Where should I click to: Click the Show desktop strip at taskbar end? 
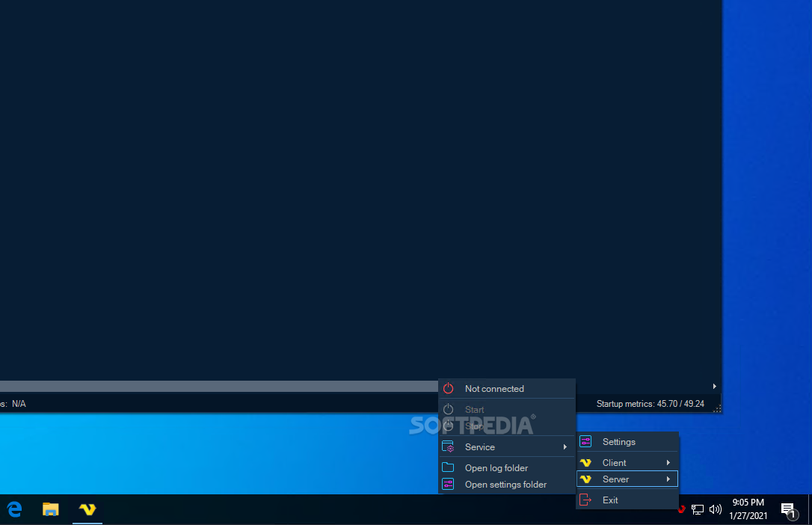point(810,509)
